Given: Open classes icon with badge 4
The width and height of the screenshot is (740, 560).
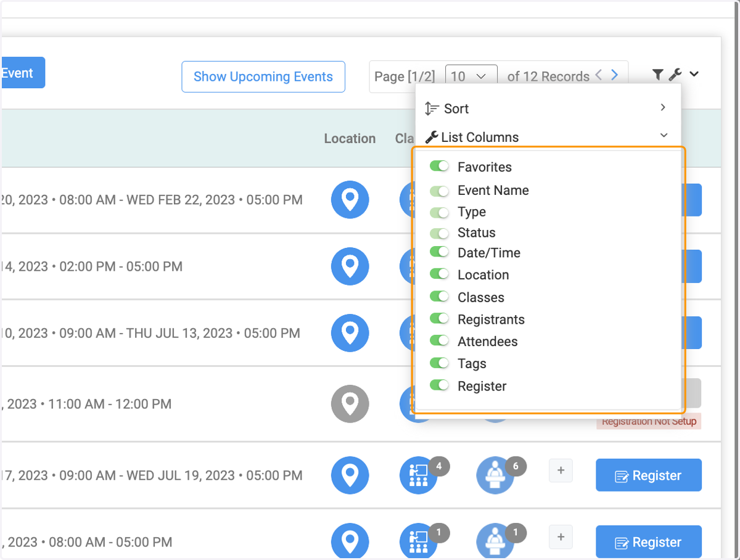Looking at the screenshot, I should point(419,476).
